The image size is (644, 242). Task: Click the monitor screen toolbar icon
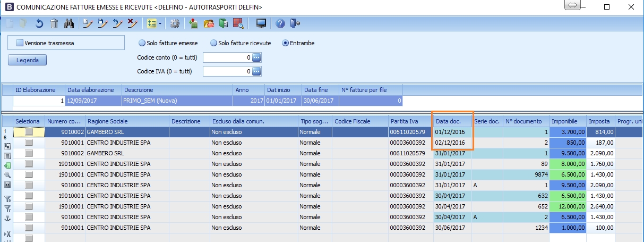point(261,23)
